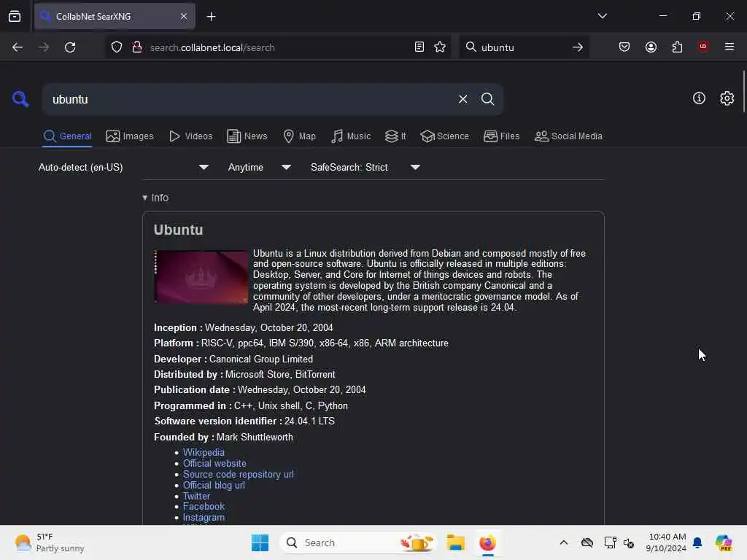747x560 pixels.
Task: Click the browser search bar arrow
Action: point(578,47)
